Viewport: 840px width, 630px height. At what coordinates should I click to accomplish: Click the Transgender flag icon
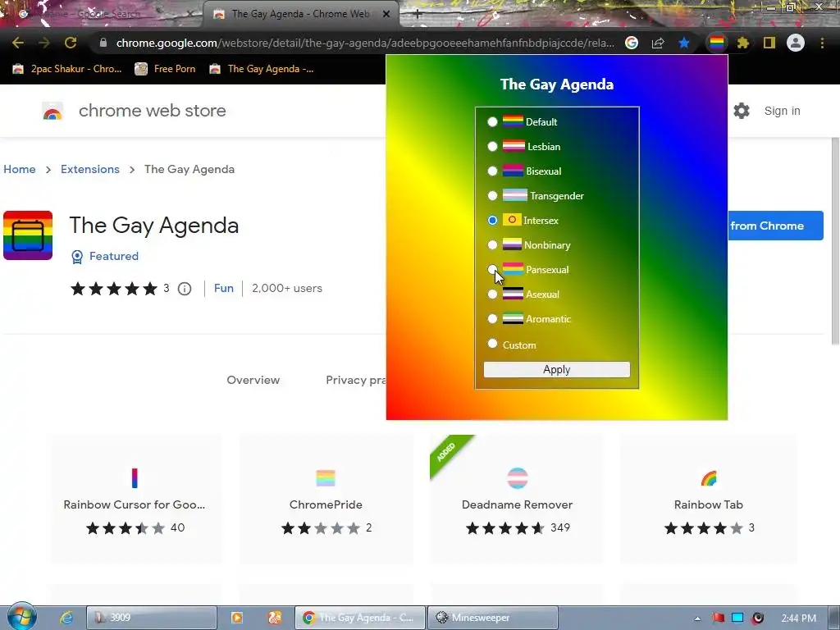click(x=515, y=195)
